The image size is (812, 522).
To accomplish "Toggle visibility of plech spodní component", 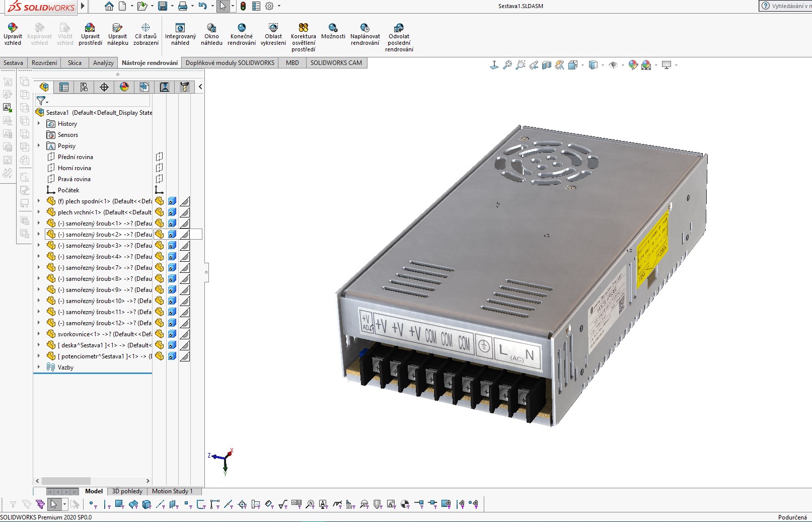I will 160,201.
